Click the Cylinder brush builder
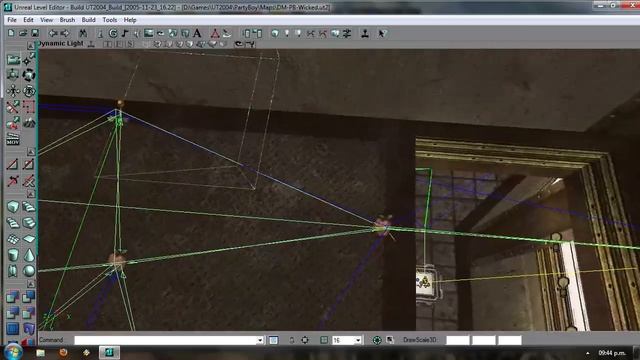The width and height of the screenshot is (640, 360). coord(13,255)
